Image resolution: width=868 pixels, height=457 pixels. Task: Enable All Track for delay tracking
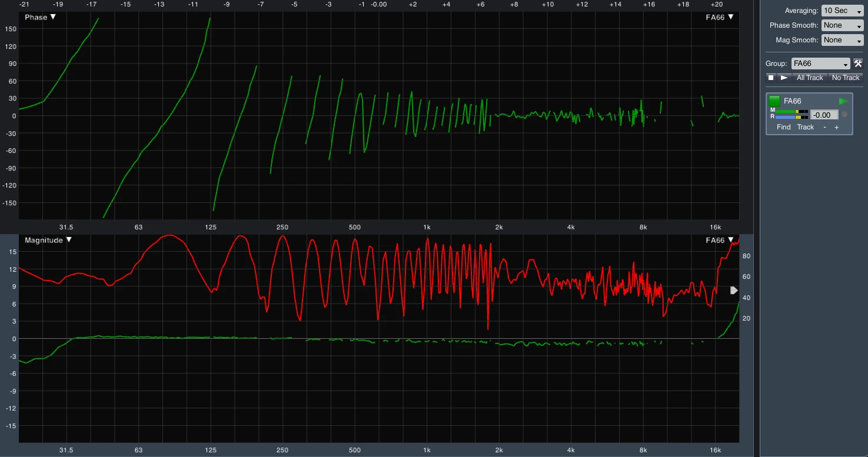[810, 78]
